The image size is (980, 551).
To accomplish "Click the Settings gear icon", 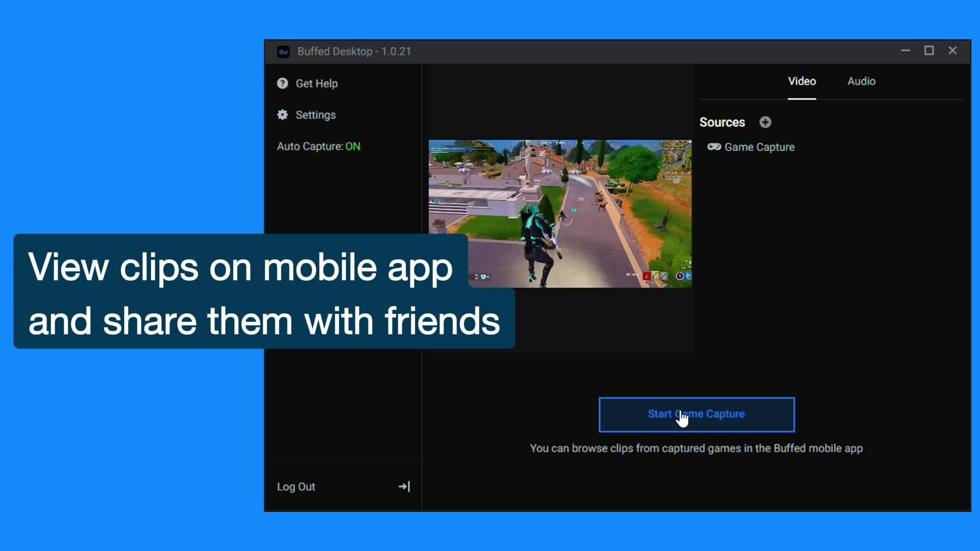I will tap(282, 115).
